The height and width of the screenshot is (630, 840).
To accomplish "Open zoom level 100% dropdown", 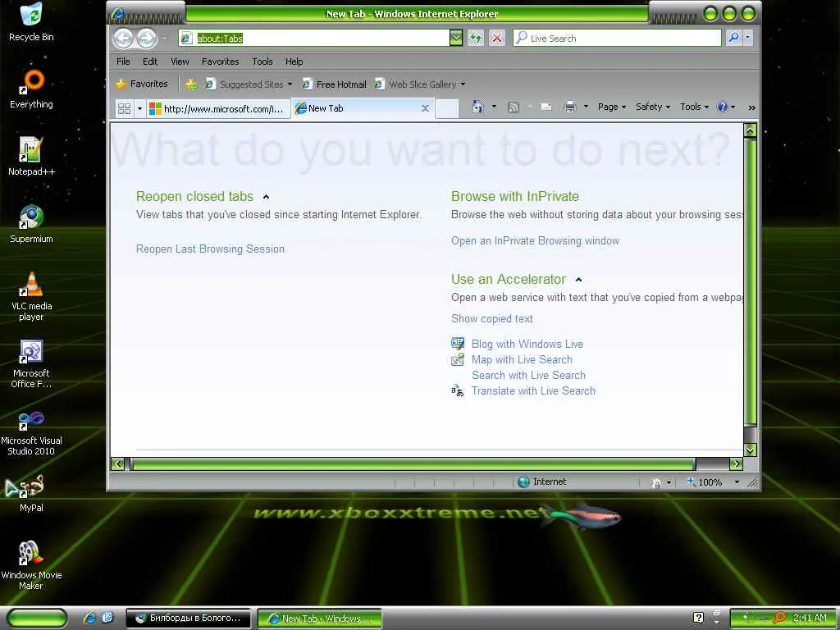I will pyautogui.click(x=737, y=482).
